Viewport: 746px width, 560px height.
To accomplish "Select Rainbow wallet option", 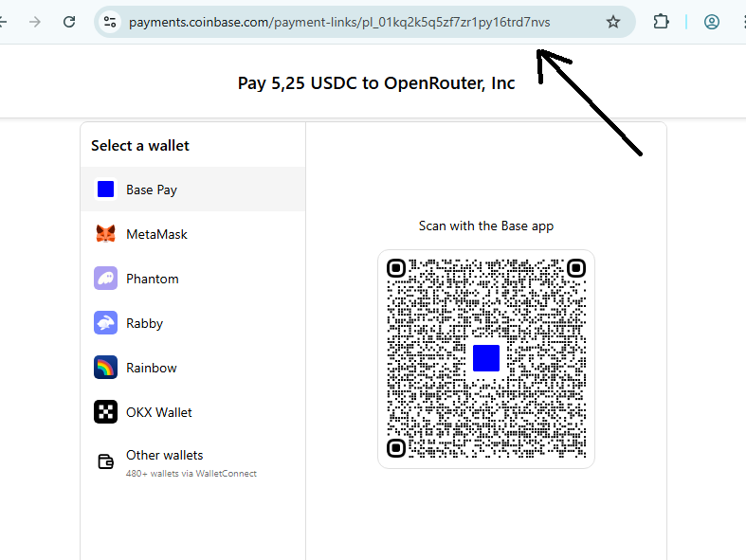I will coord(192,368).
